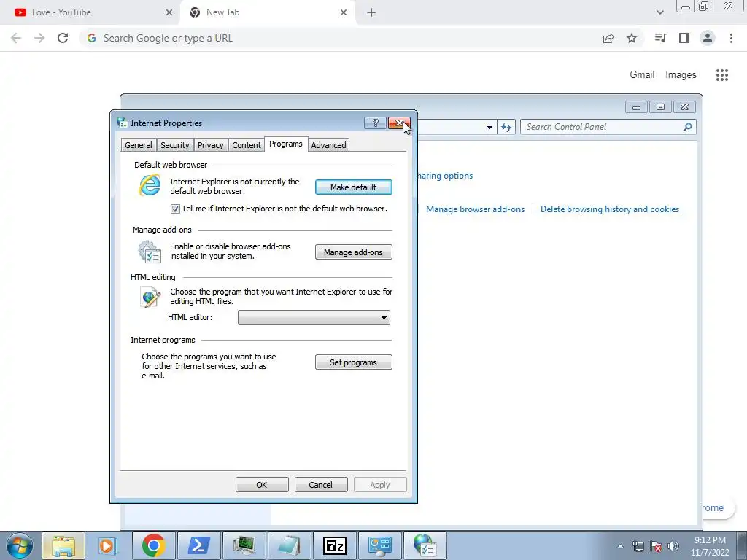The image size is (747, 560).
Task: Open the Windows Start orb
Action: point(20,545)
